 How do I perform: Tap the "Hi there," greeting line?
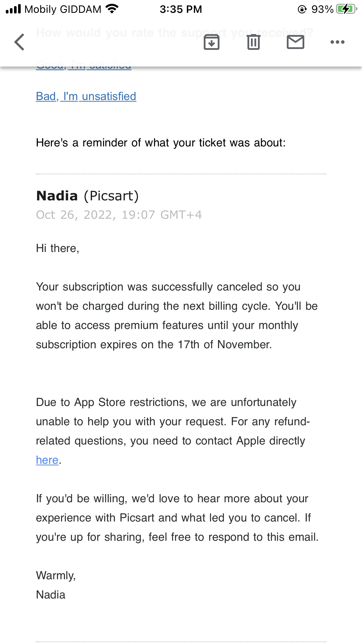coord(58,248)
